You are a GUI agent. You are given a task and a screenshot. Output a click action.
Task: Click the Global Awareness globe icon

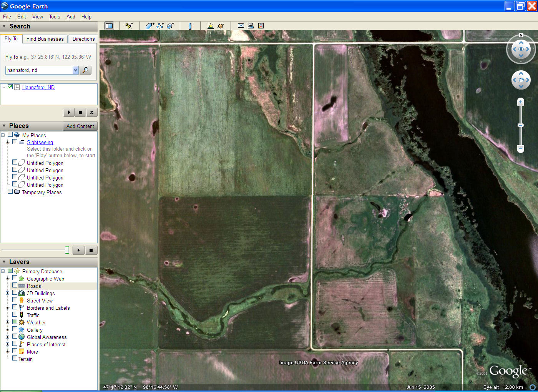22,337
